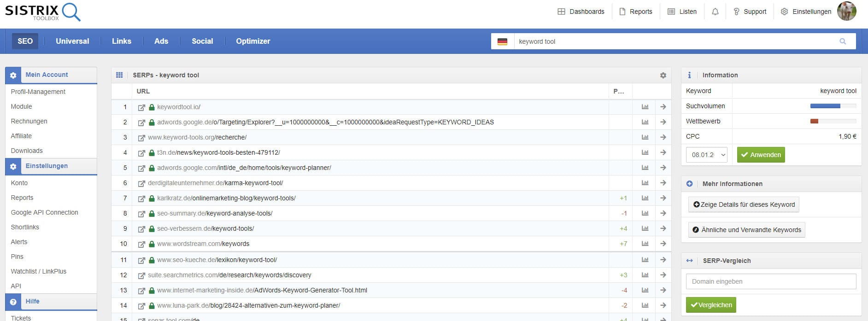Click arrow for adwords.google.com keyword-planner row

click(663, 168)
